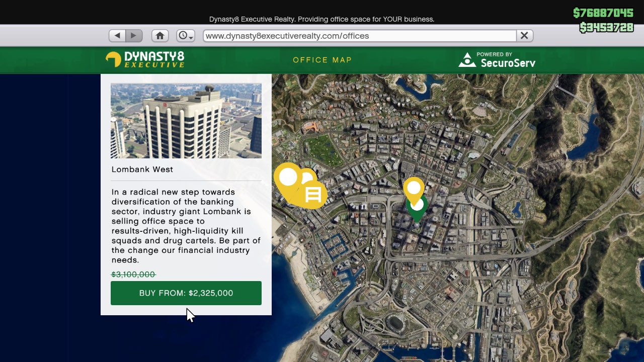Click the $76887045 cash balance display
Image resolution: width=644 pixels, height=362 pixels.
(603, 13)
